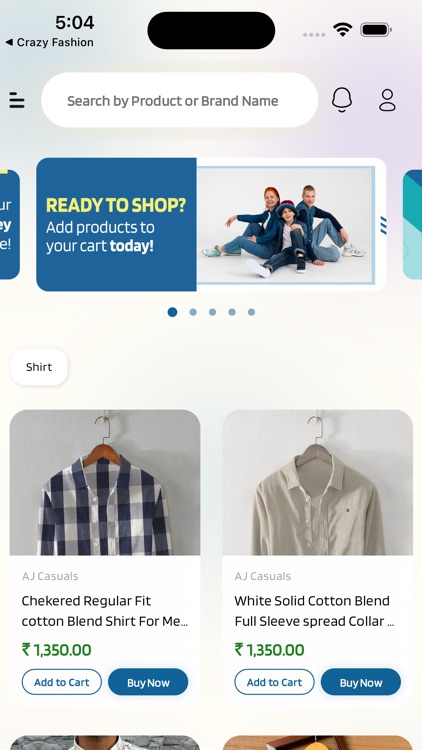Viewport: 422px width, 750px height.
Task: Buy the Chekered Regular Fit shirt now
Action: click(x=148, y=682)
